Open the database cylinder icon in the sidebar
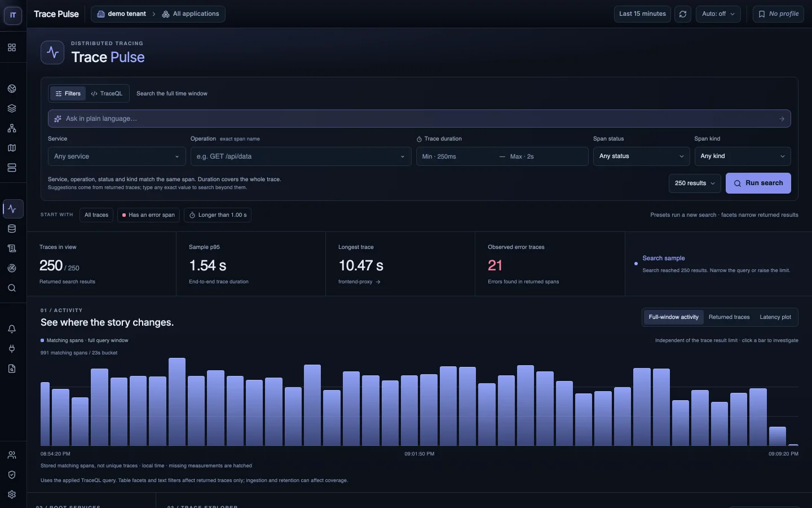The image size is (812, 508). [12, 229]
